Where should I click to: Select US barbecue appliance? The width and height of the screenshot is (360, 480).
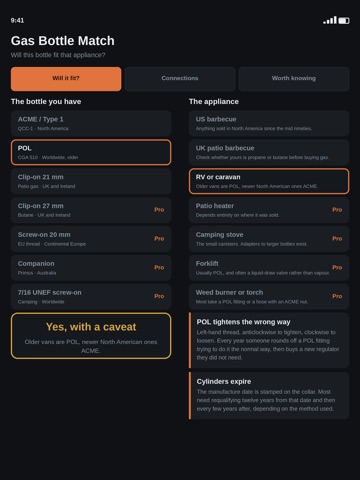point(269,123)
